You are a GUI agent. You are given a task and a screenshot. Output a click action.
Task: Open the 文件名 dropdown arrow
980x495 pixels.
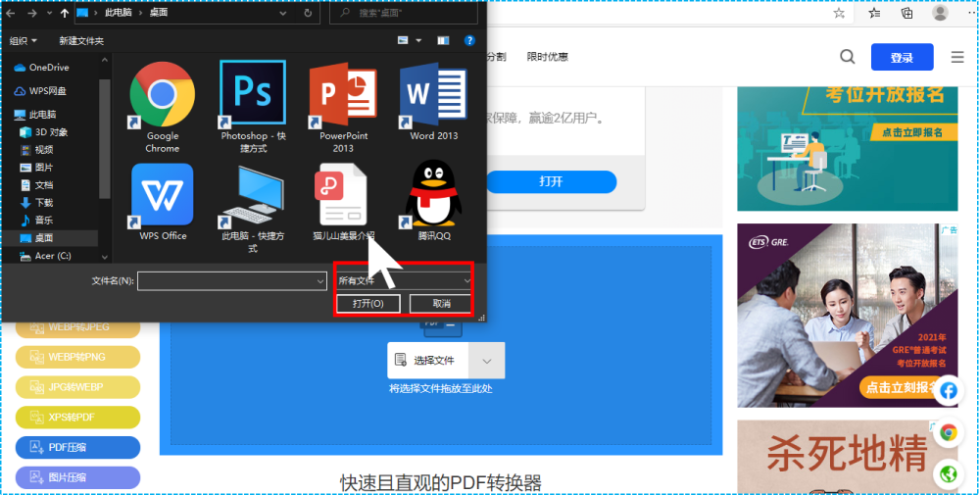tap(320, 280)
